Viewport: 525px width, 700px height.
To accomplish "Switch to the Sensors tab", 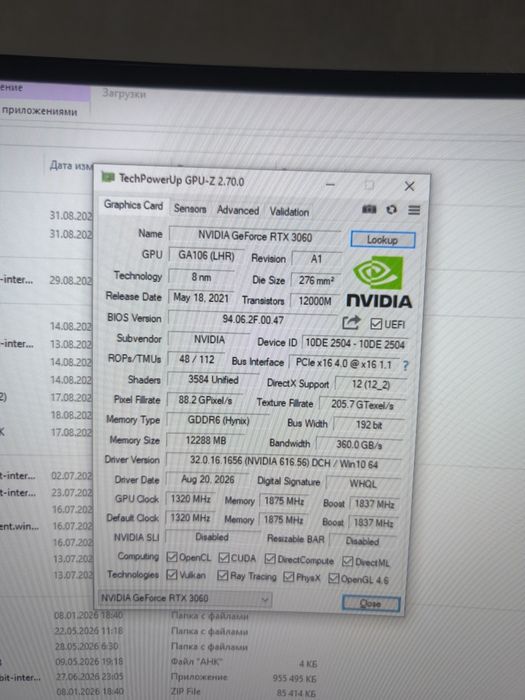I will 190,208.
